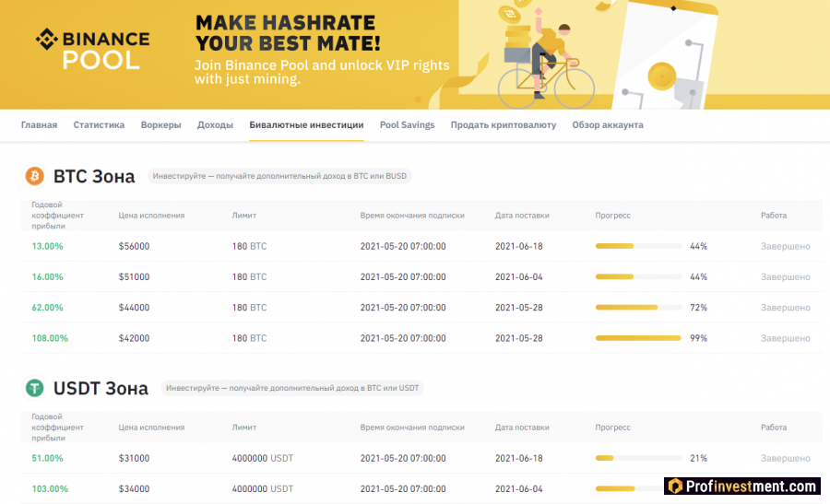Click the 62.00% annual yield value

click(x=47, y=307)
